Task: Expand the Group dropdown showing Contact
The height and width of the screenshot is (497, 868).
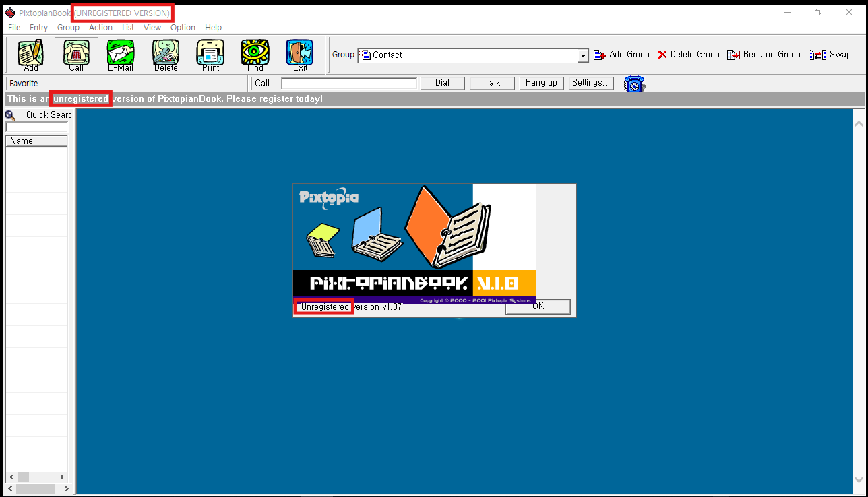Action: point(584,56)
